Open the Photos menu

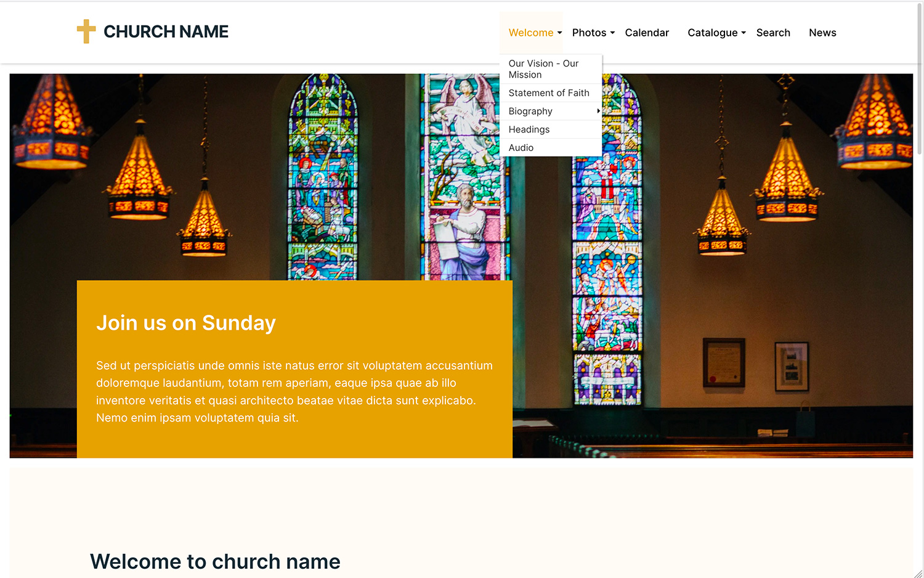(x=589, y=33)
